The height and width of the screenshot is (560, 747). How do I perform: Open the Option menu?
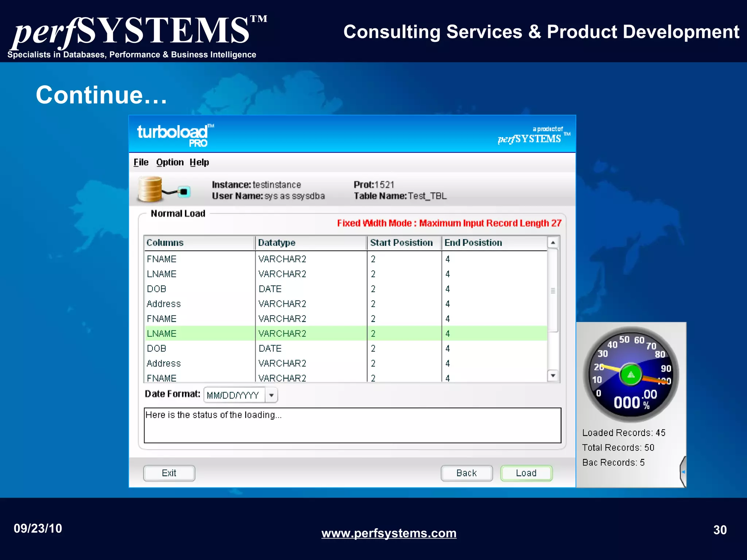[x=170, y=162]
